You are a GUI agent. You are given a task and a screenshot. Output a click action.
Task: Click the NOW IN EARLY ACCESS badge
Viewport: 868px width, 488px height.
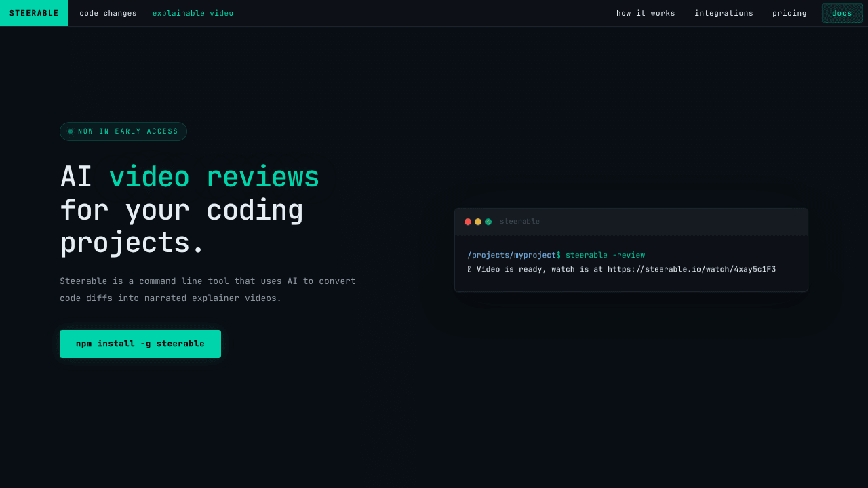point(123,131)
